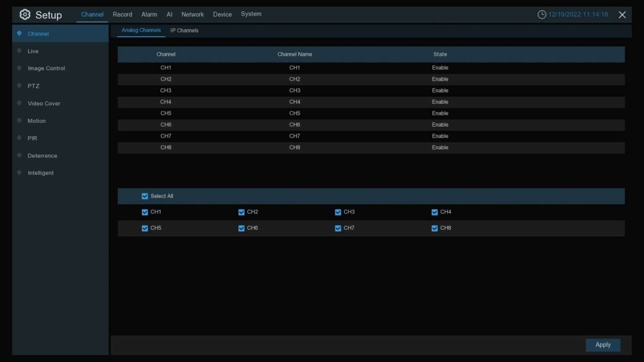Open the Record tab
The height and width of the screenshot is (362, 644).
tap(122, 14)
